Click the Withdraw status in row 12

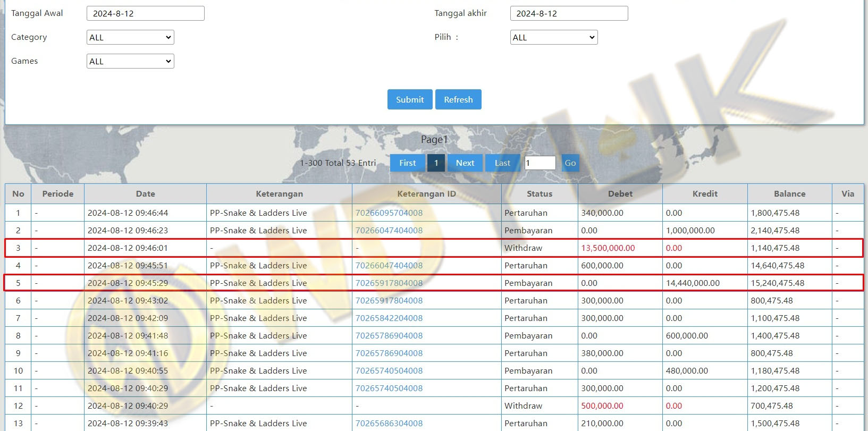523,405
